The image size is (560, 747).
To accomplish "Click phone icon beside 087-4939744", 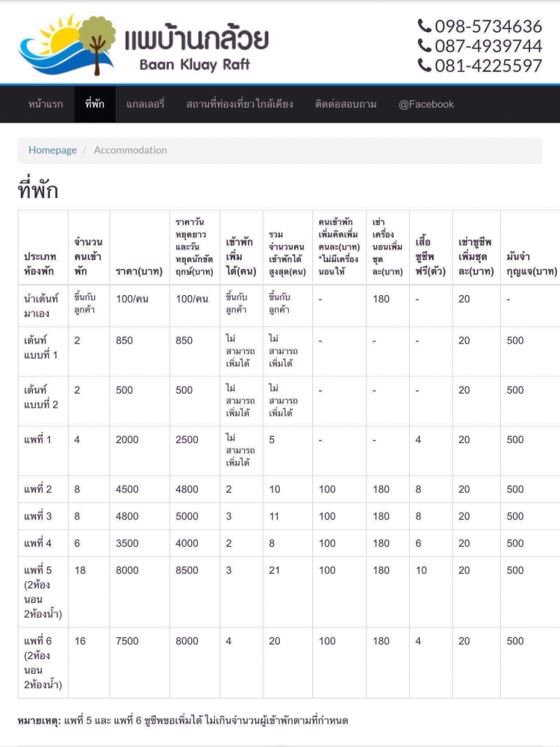I will point(424,46).
